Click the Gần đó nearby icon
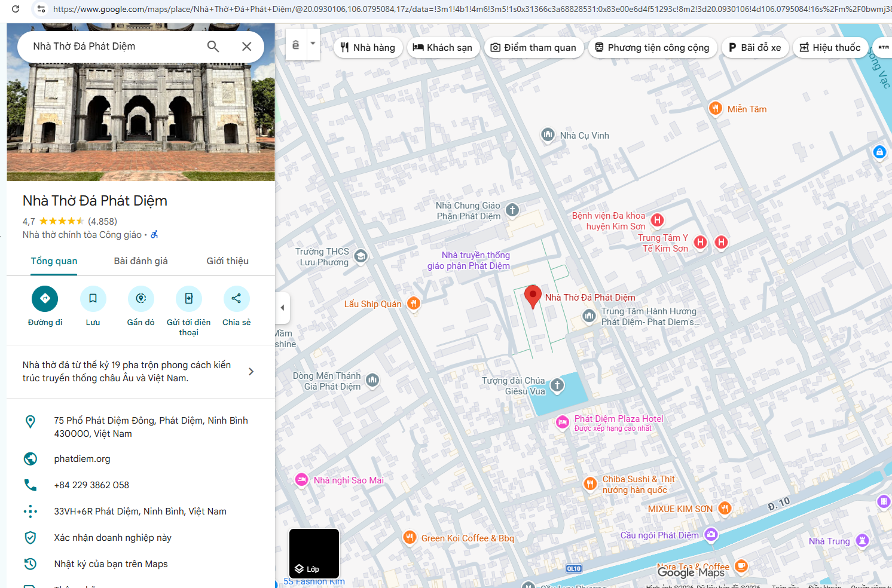892x588 pixels. (140, 299)
